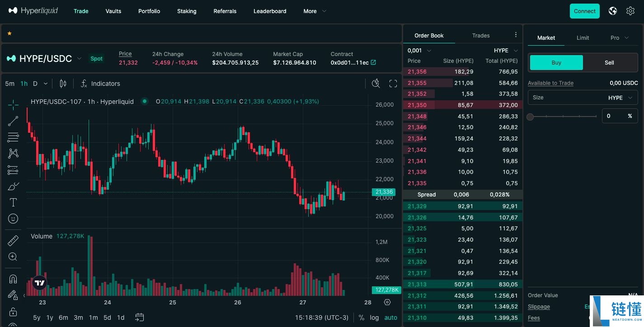Screen dimensions: 644x327
Task: Select the Sell side button
Action: [609, 63]
